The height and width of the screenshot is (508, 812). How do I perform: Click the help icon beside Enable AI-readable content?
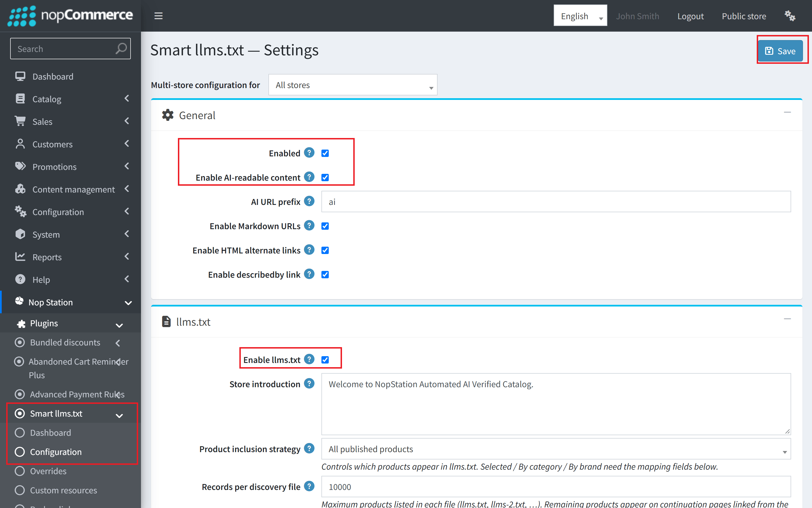[x=309, y=177]
